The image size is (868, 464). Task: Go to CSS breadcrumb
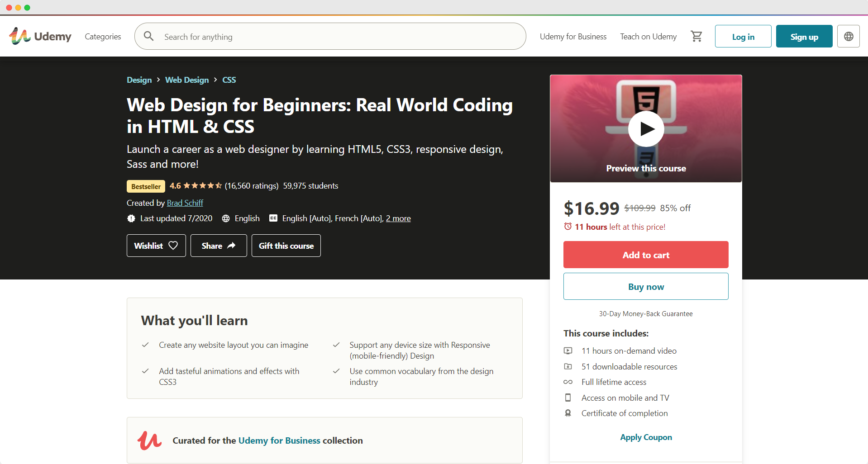tap(229, 80)
